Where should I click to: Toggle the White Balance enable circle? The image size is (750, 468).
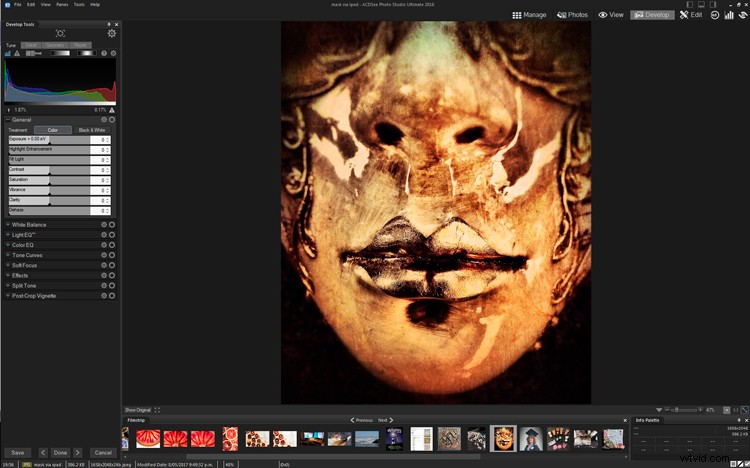click(x=112, y=225)
